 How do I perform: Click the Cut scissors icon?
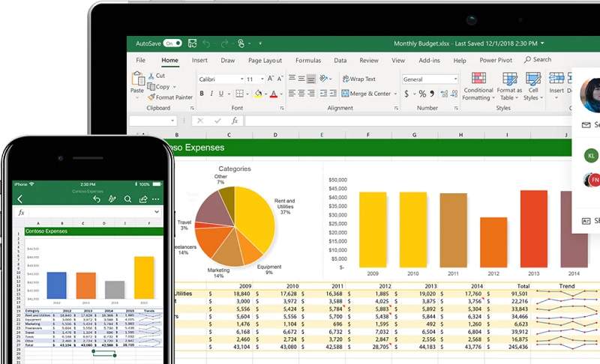click(x=151, y=76)
